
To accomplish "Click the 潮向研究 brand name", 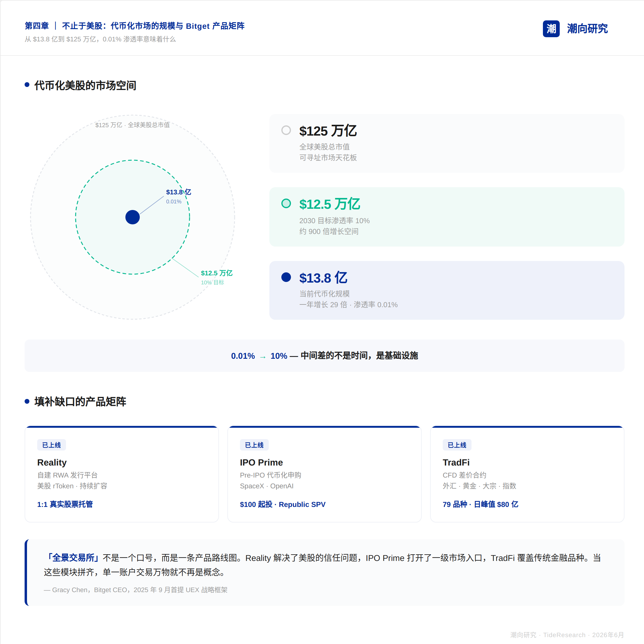I will coord(587,29).
